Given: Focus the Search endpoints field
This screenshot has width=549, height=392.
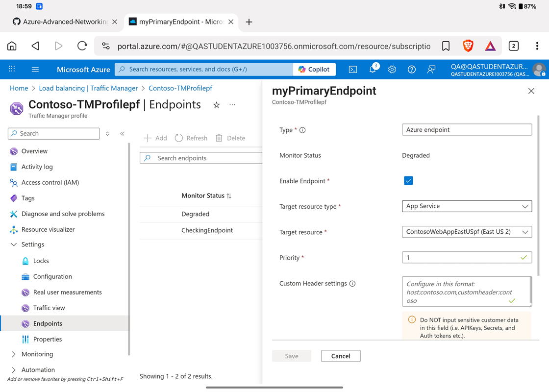Looking at the screenshot, I should tap(201, 158).
